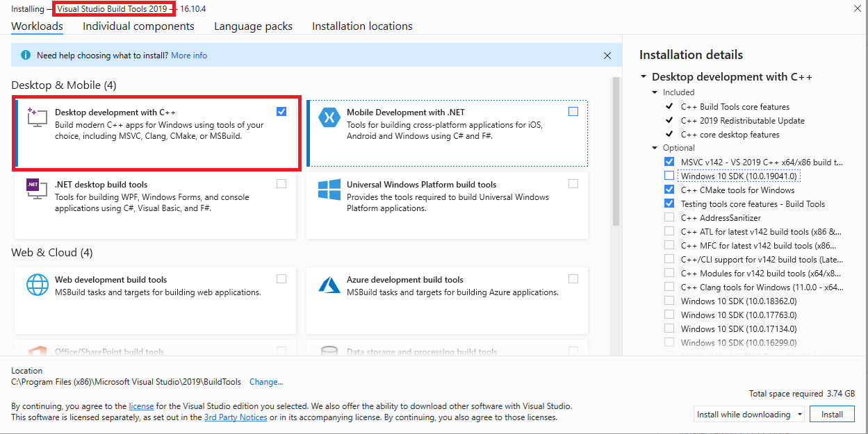This screenshot has height=434, width=868.
Task: Click the install location path text
Action: tap(126, 382)
